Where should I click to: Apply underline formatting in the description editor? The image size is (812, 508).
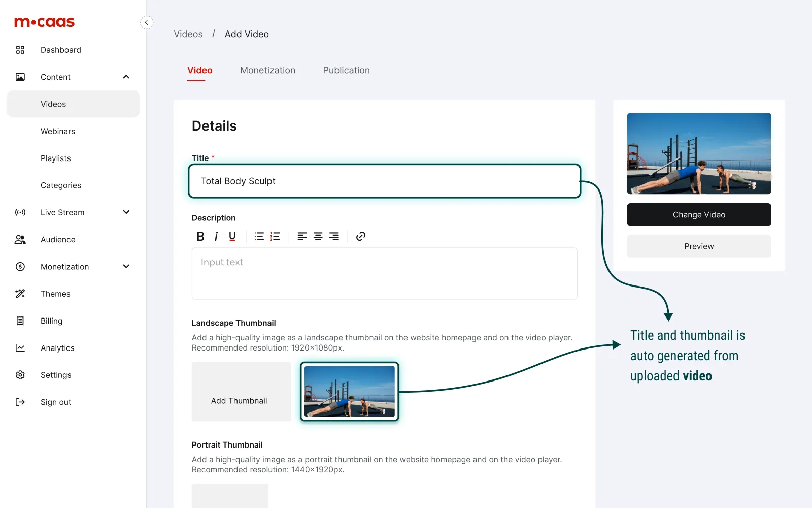232,236
